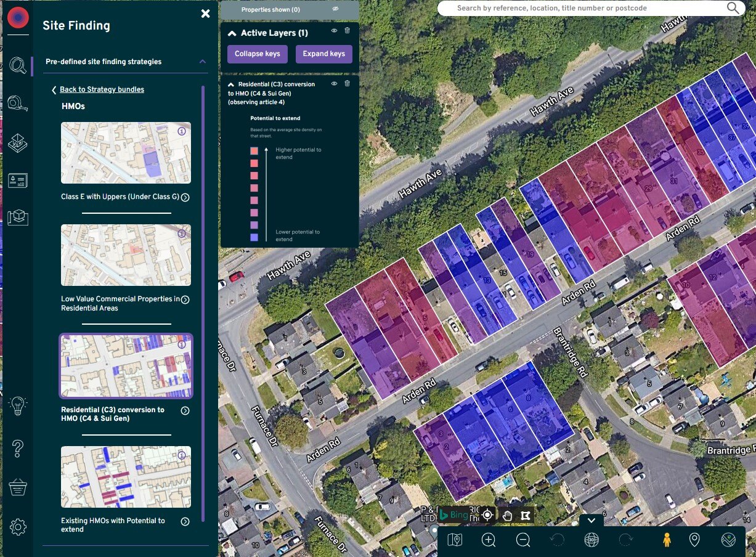Viewport: 756px width, 557px height.
Task: Open the layers stack tool in sidebar
Action: [x=17, y=142]
